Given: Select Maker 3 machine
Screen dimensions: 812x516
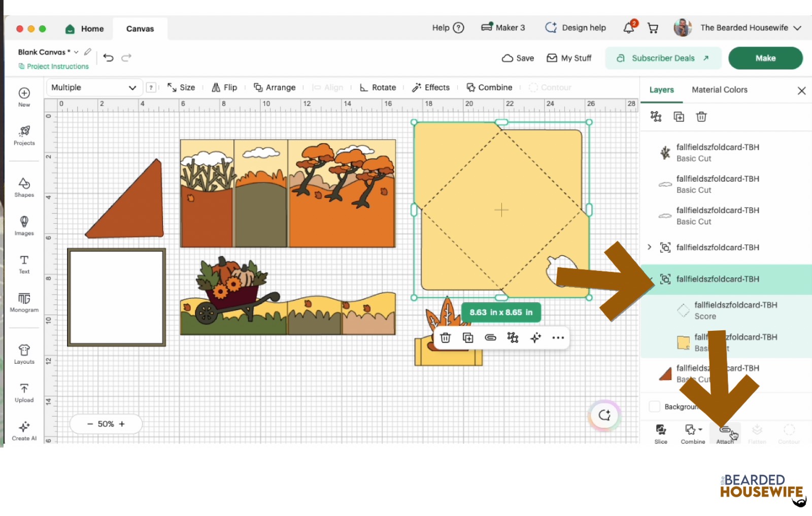Looking at the screenshot, I should click(x=503, y=27).
